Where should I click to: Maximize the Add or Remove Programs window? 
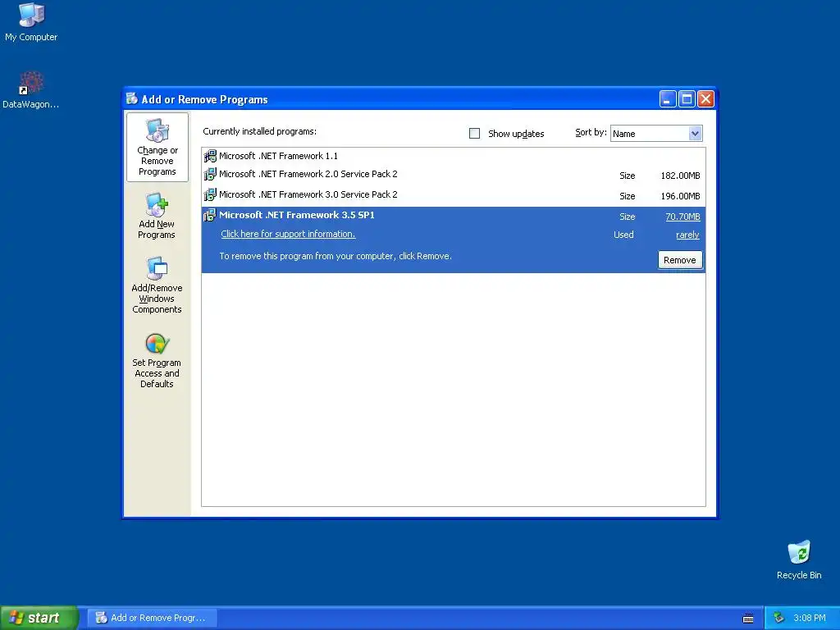[x=687, y=99]
